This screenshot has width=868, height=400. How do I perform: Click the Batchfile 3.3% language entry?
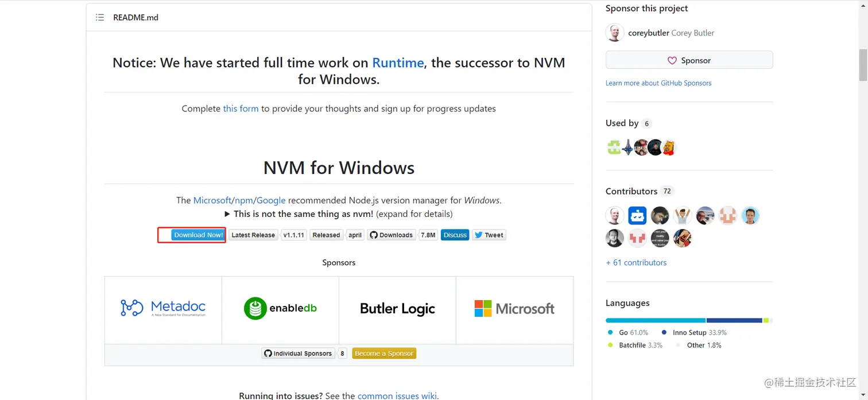[635, 345]
